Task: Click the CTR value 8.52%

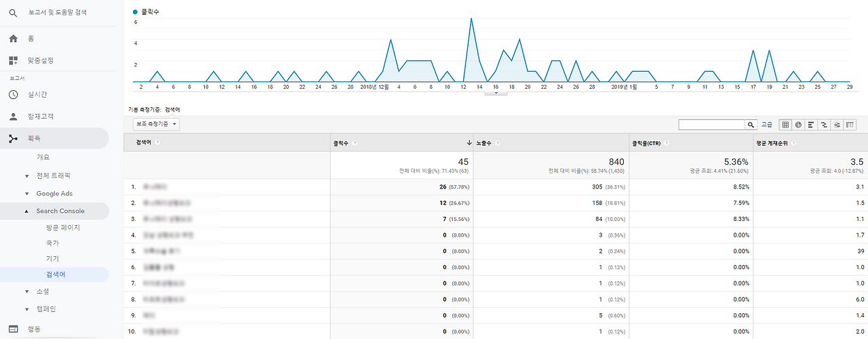Action: (x=740, y=186)
